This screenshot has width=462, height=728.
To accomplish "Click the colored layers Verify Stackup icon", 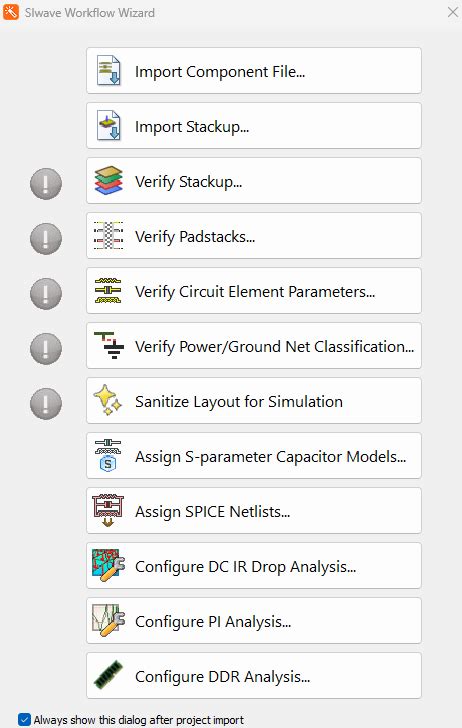I will 108,181.
